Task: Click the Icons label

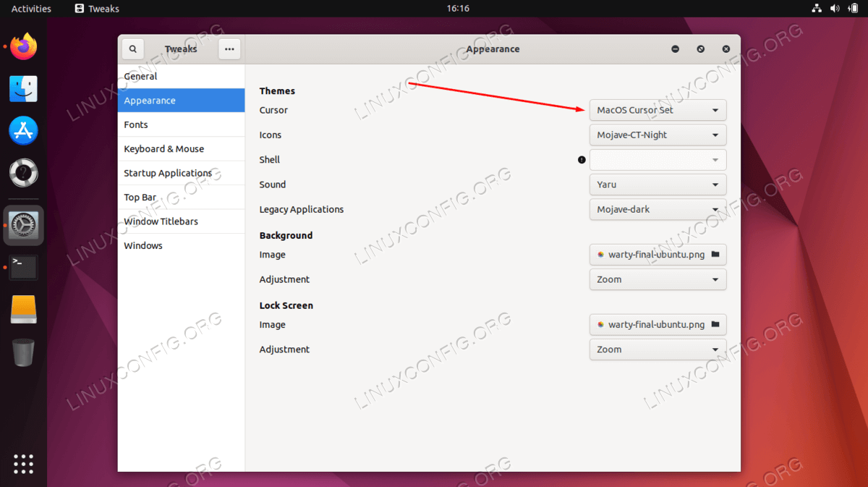Action: click(271, 135)
